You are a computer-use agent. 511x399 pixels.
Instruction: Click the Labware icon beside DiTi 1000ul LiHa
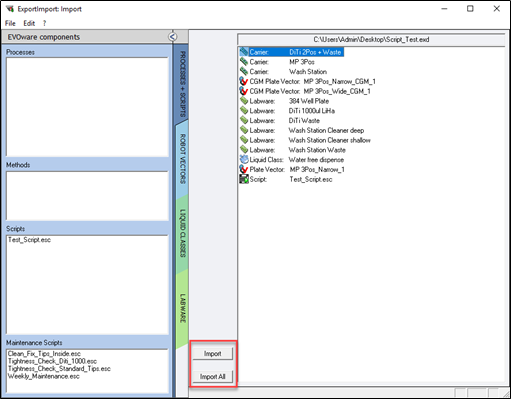tap(244, 111)
